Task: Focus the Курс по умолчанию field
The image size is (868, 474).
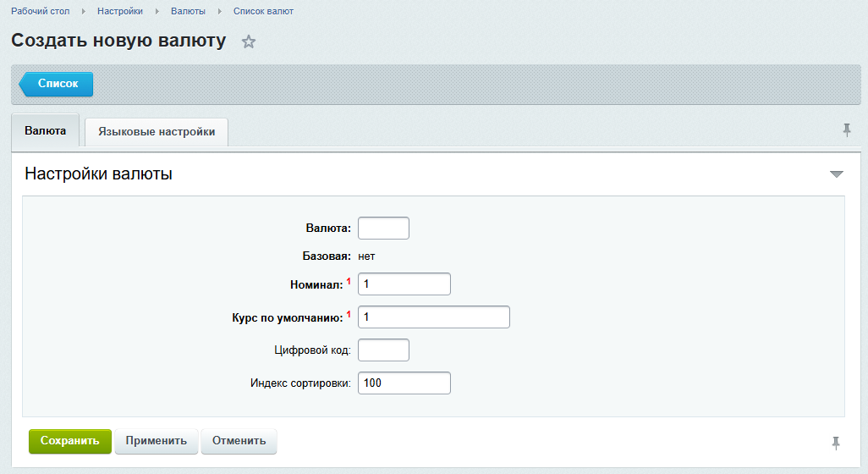Action: pos(434,317)
